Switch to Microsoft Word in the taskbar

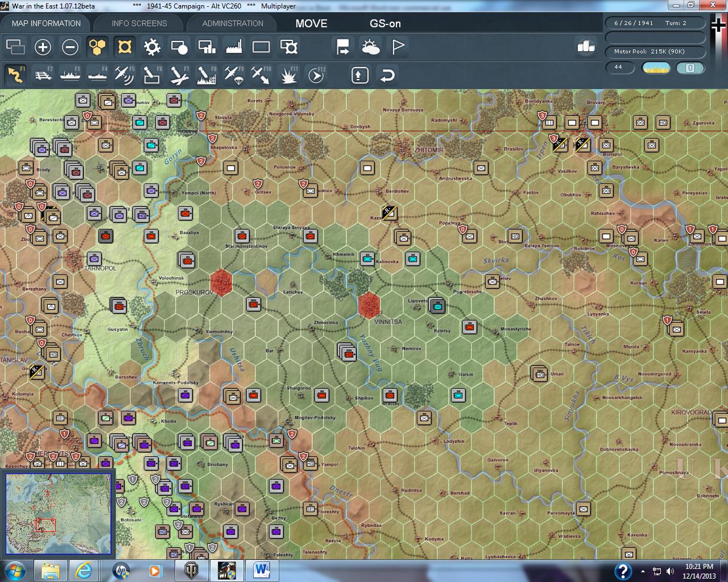click(262, 570)
